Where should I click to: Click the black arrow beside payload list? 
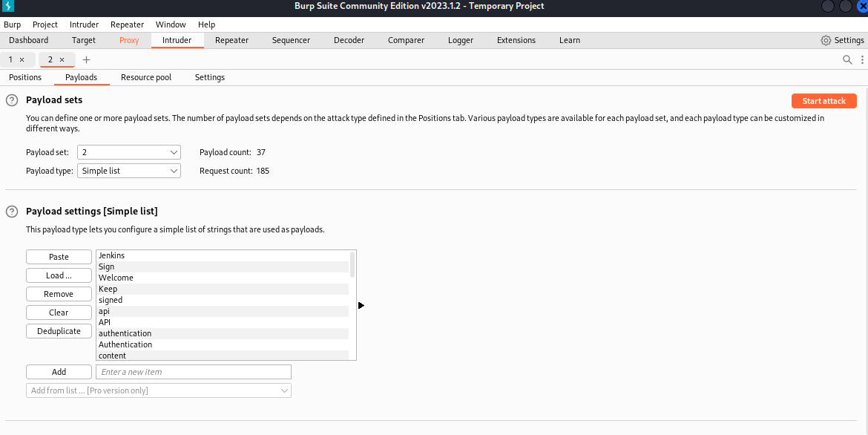361,305
